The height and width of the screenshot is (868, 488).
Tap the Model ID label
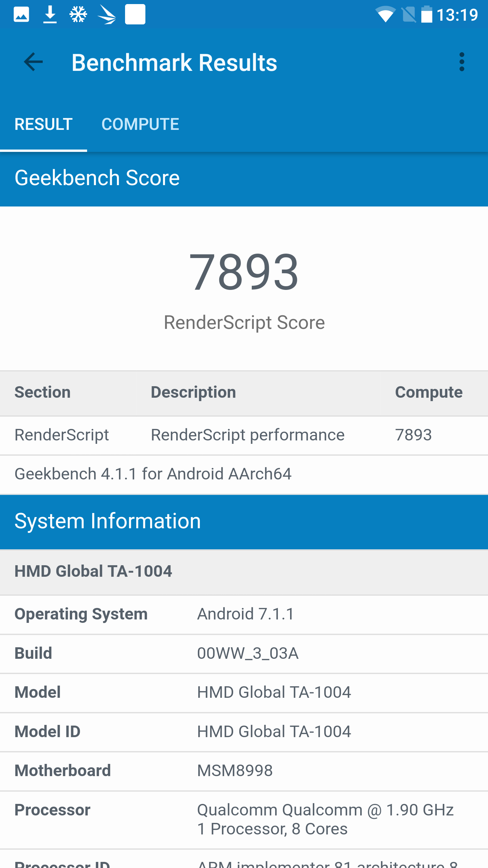click(47, 732)
